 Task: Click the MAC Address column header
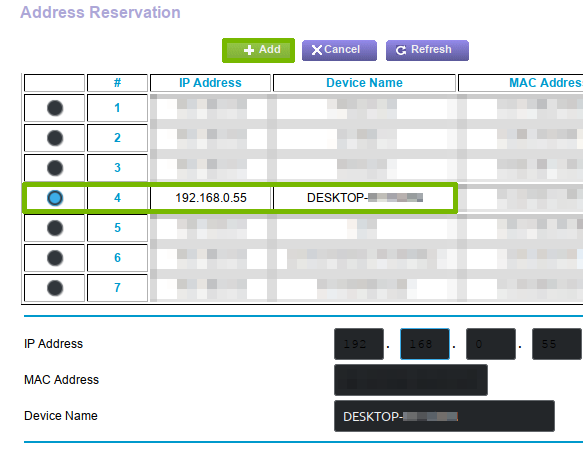(x=521, y=83)
